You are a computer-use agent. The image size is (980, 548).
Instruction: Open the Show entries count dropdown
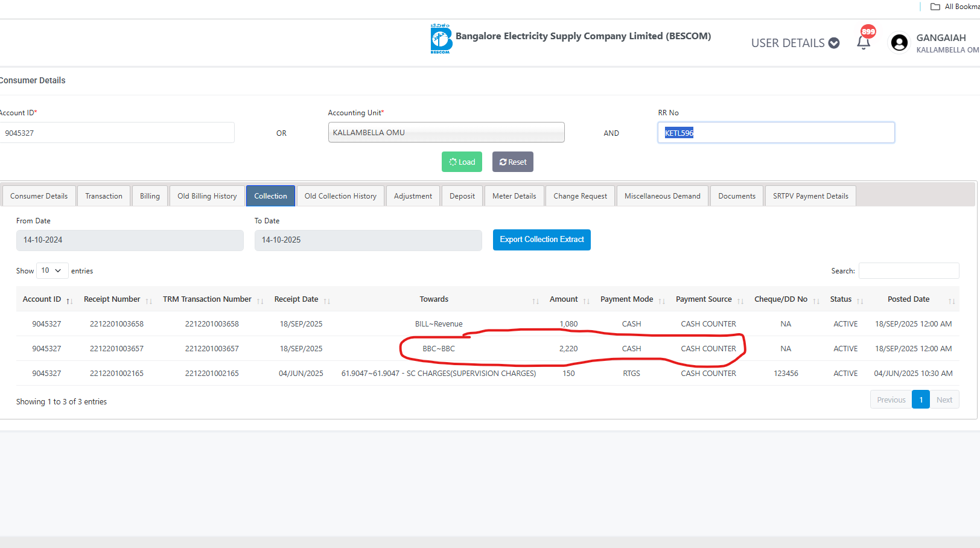(52, 270)
